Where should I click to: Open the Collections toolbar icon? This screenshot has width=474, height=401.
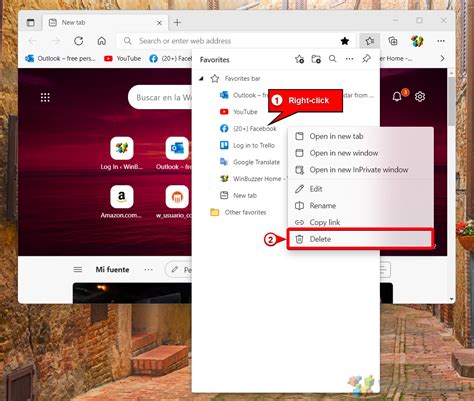[x=393, y=41]
